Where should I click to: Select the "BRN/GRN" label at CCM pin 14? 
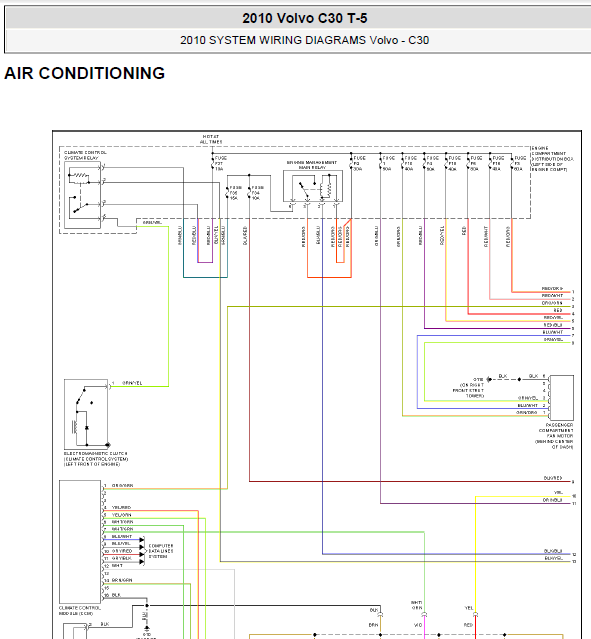coord(122,580)
